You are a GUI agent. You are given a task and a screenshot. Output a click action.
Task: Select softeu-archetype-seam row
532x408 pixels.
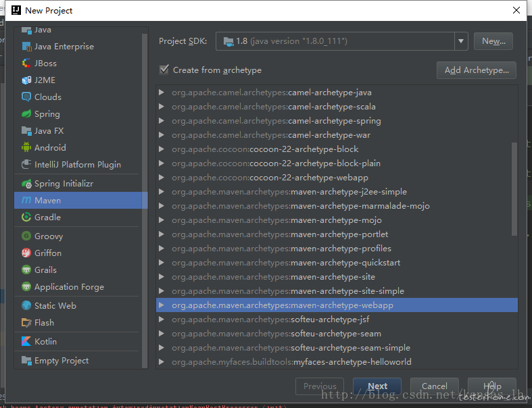(337, 334)
